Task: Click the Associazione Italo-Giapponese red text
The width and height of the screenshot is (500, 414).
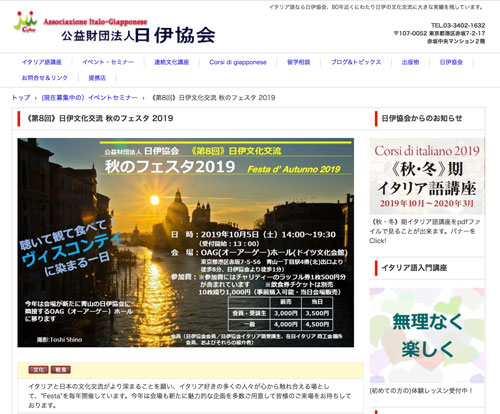Action: pos(95,22)
